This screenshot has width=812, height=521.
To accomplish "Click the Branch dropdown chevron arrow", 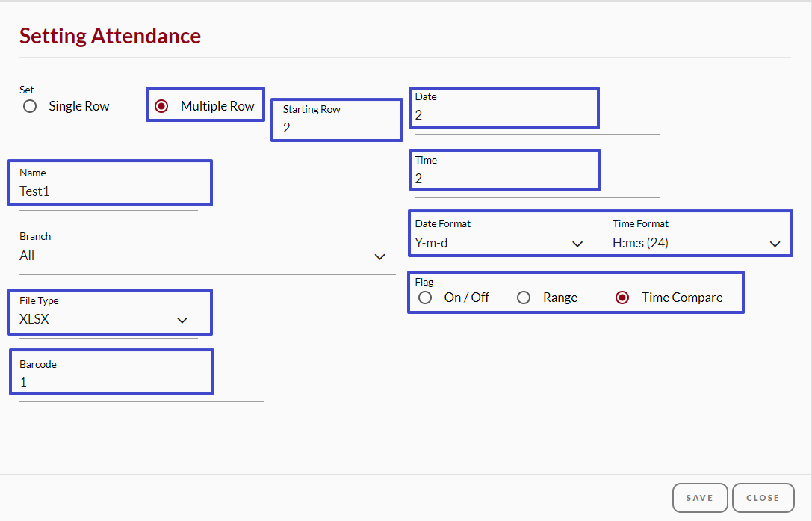I will [x=380, y=256].
